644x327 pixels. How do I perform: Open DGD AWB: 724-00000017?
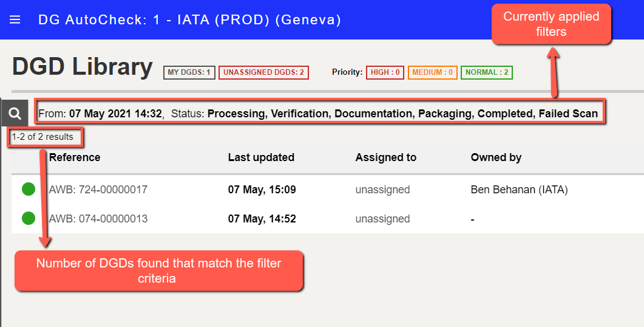pos(98,190)
